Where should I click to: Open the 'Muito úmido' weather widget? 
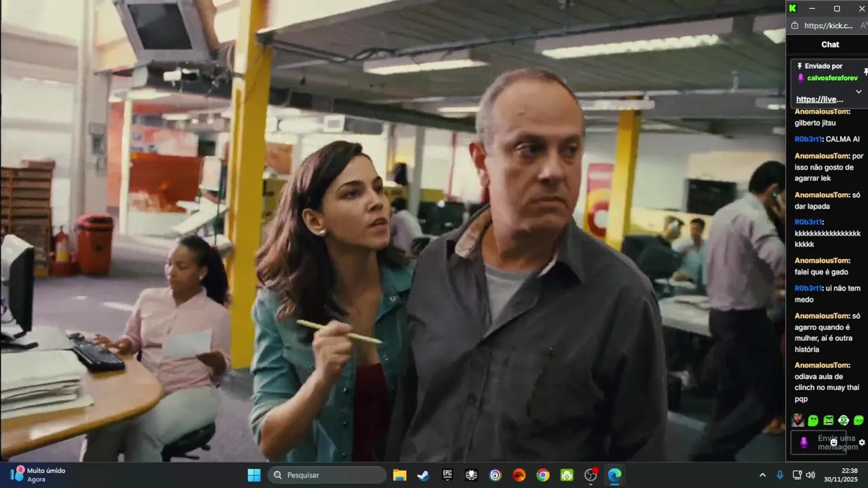(x=38, y=474)
